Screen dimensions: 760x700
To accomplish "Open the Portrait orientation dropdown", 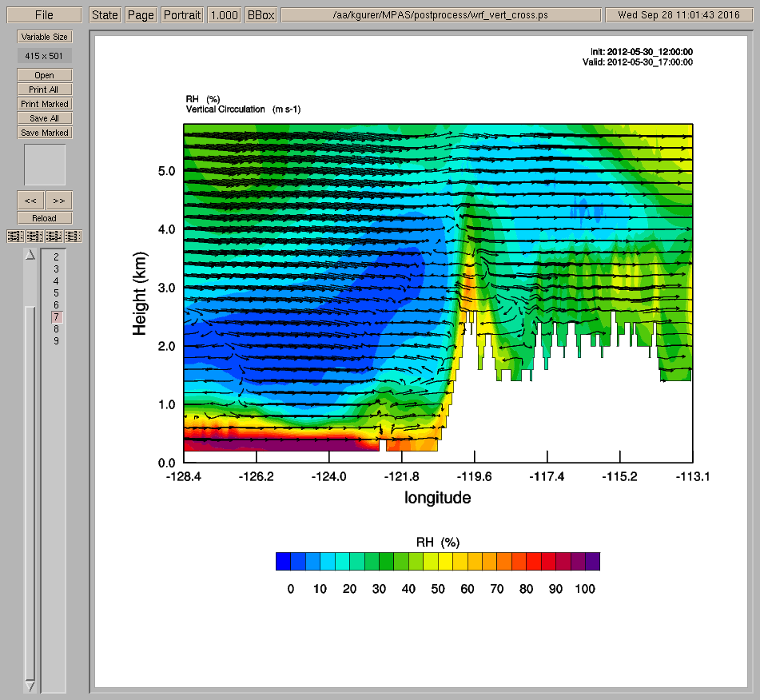I will 181,15.
